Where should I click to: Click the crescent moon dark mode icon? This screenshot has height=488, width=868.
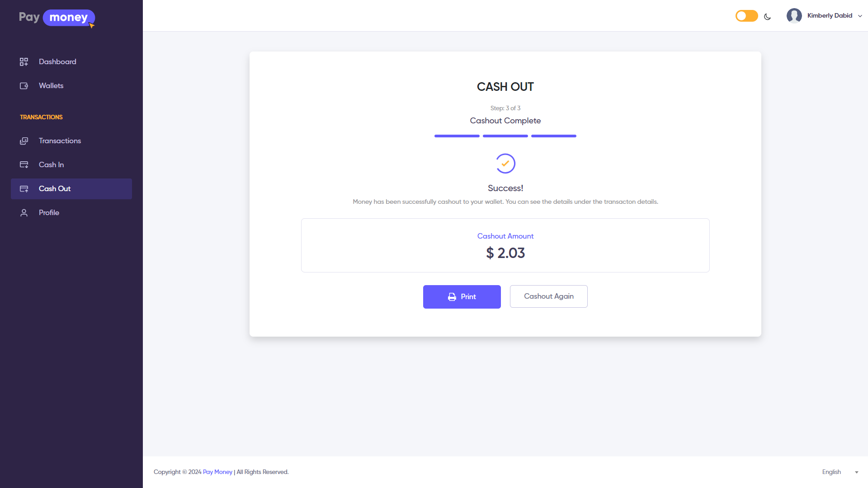click(x=768, y=16)
